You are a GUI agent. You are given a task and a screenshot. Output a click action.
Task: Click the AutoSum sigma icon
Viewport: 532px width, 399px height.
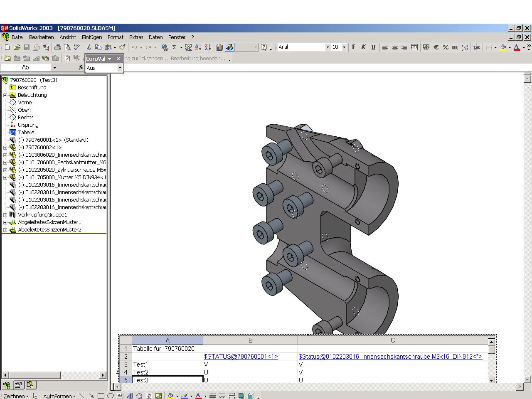click(x=175, y=47)
